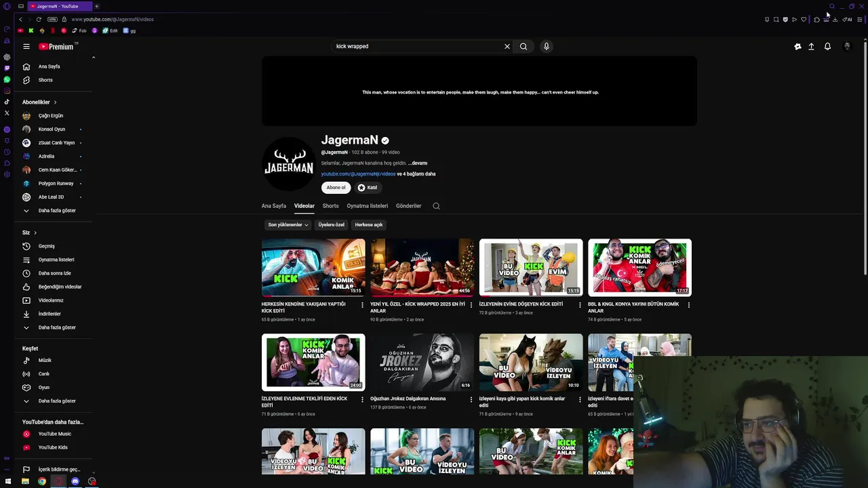868x488 pixels.
Task: Open the TikTok icon in the Opera sidebar
Action: tap(7, 102)
